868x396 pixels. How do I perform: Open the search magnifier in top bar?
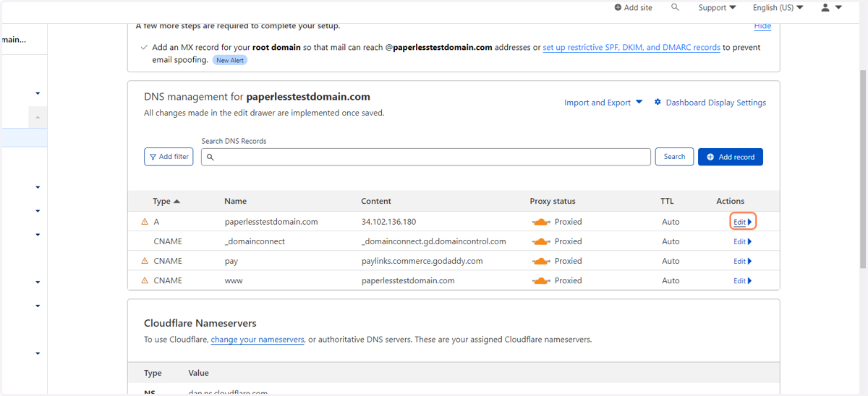point(675,7)
